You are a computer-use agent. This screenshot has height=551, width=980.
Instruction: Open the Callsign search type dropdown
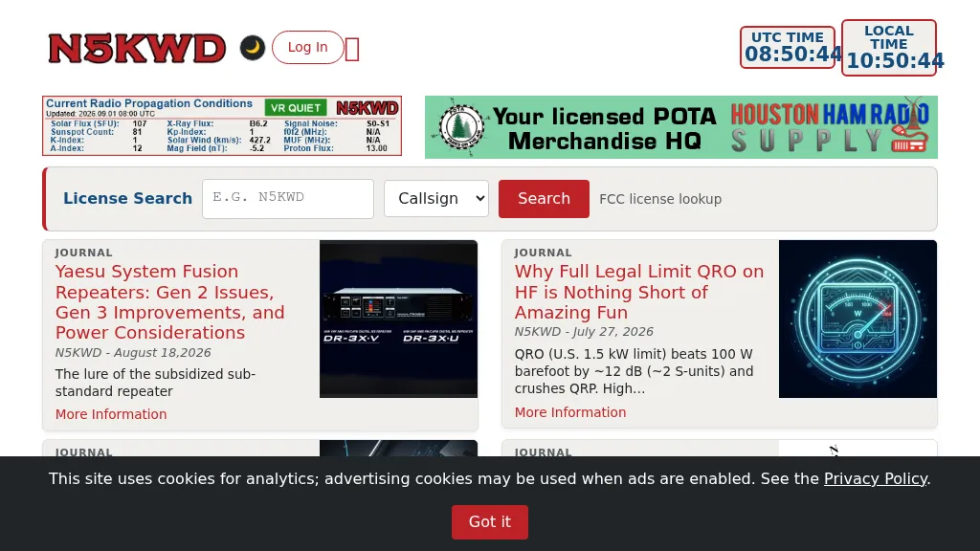coord(436,199)
